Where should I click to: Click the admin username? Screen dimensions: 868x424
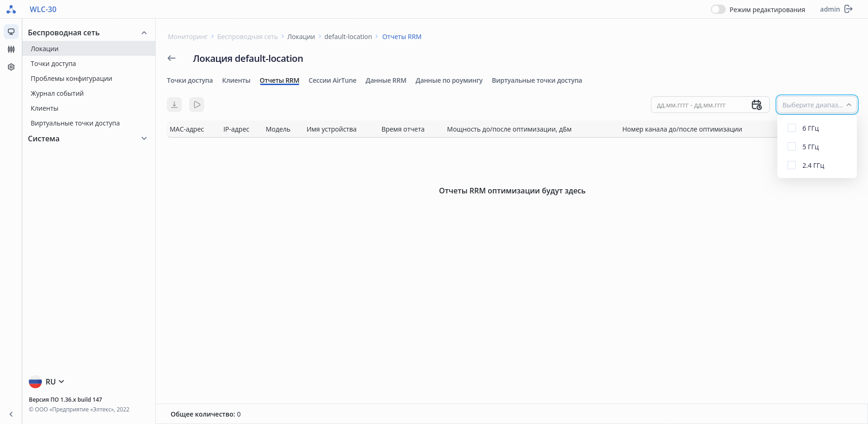click(x=830, y=9)
